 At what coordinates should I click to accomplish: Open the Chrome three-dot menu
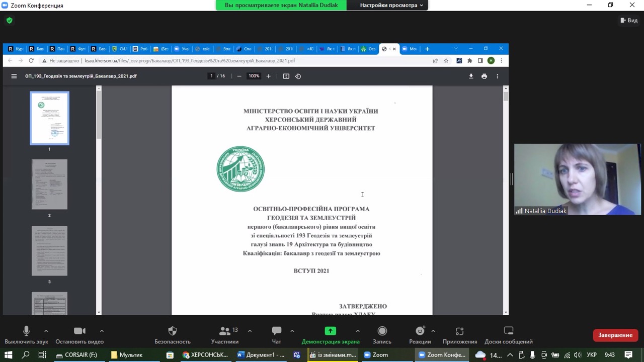click(501, 60)
